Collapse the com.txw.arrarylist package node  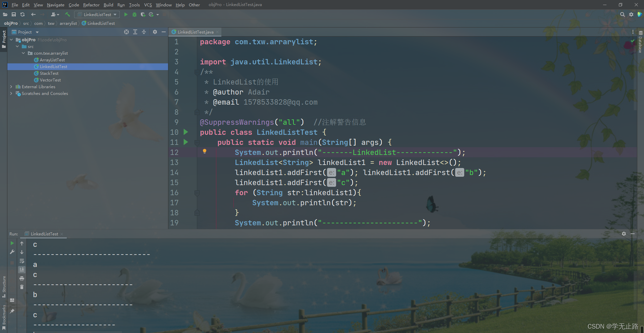click(23, 53)
